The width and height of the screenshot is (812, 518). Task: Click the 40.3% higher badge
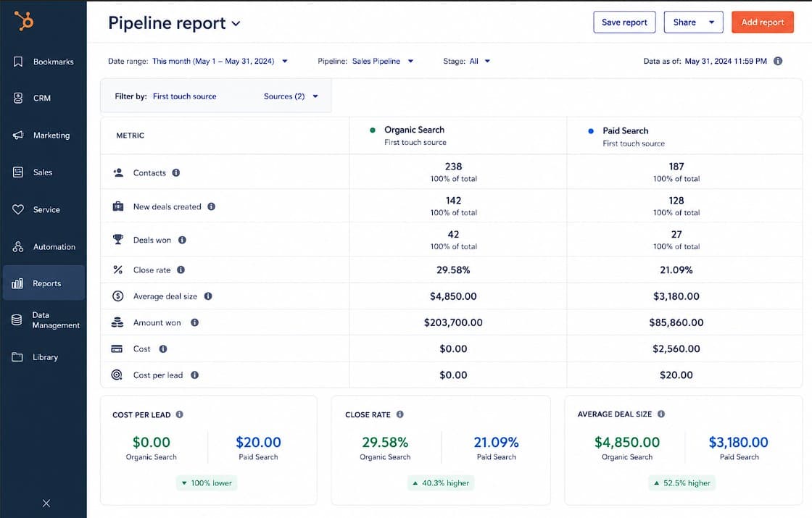(x=441, y=483)
